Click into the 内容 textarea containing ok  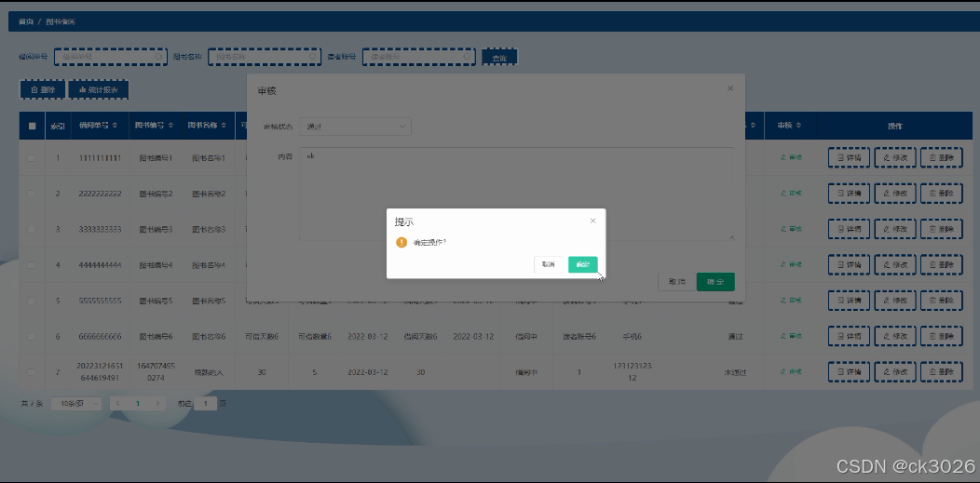tap(516, 195)
